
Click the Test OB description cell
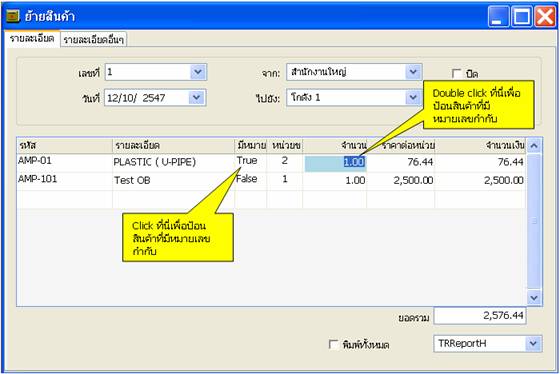(174, 181)
